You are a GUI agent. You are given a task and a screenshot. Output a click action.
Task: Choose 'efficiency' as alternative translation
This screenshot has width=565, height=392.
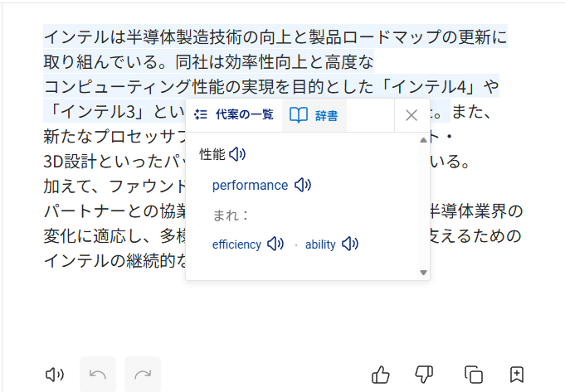(236, 244)
